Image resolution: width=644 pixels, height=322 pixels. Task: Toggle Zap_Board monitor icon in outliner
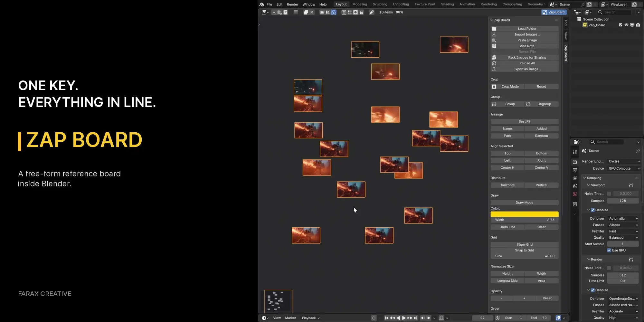(632, 25)
